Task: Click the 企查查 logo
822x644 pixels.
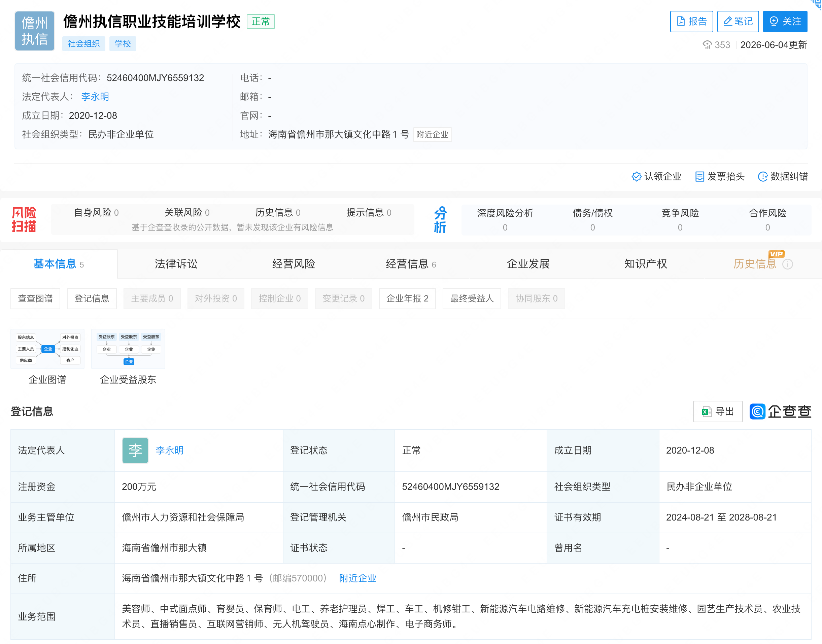Action: [780, 412]
